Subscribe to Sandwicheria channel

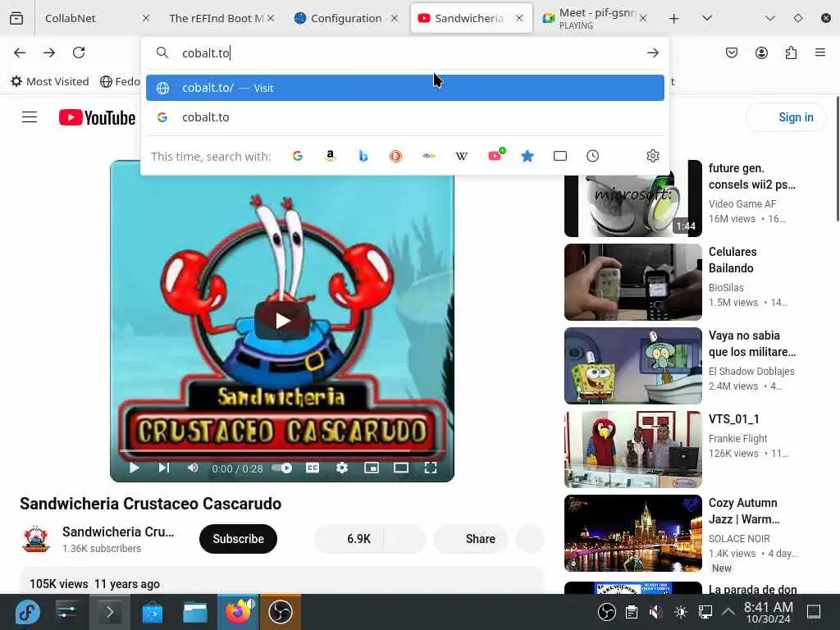[239, 539]
